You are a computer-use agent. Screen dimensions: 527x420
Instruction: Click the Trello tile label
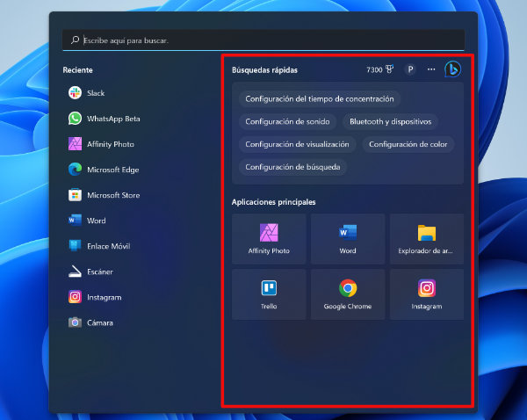(269, 307)
